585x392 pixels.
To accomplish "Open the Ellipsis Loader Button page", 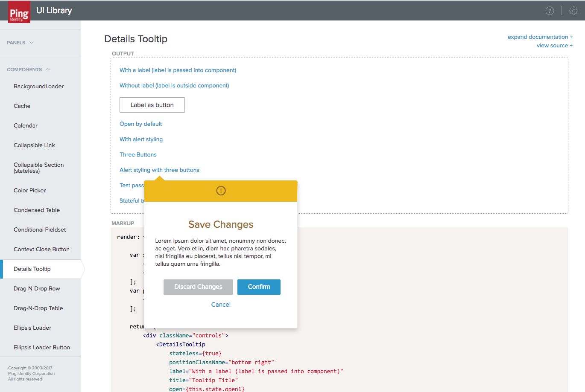I will [x=41, y=348].
